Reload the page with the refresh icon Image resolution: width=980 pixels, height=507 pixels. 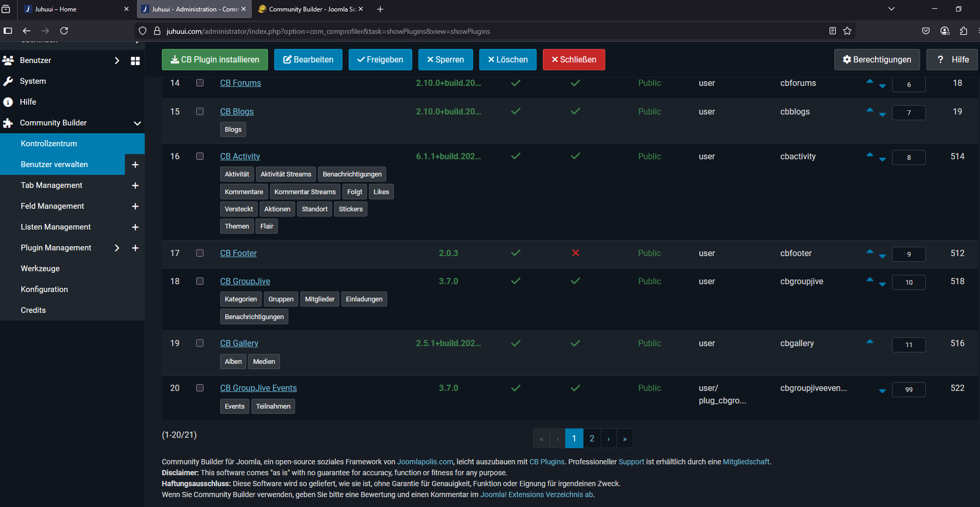tap(64, 31)
